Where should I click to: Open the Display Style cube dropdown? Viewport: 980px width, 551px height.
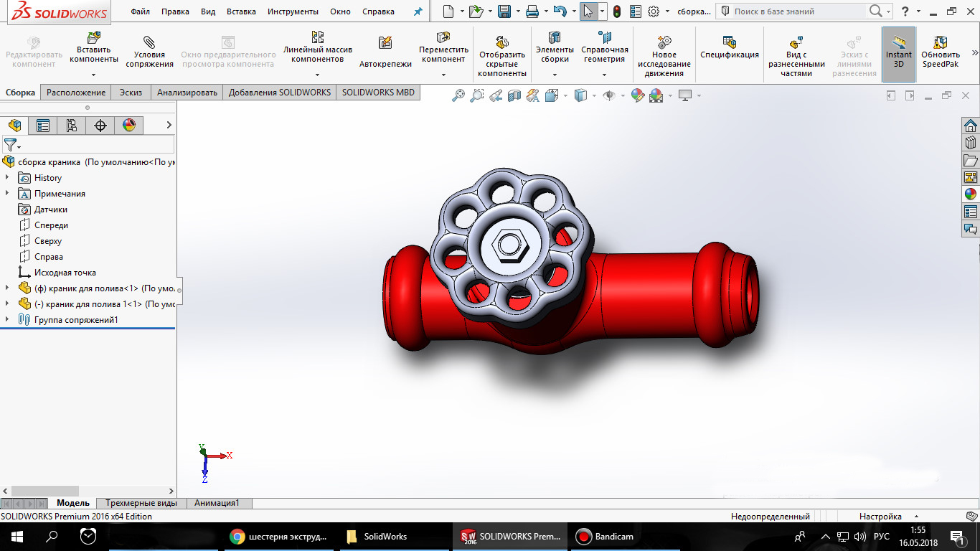[x=595, y=95]
